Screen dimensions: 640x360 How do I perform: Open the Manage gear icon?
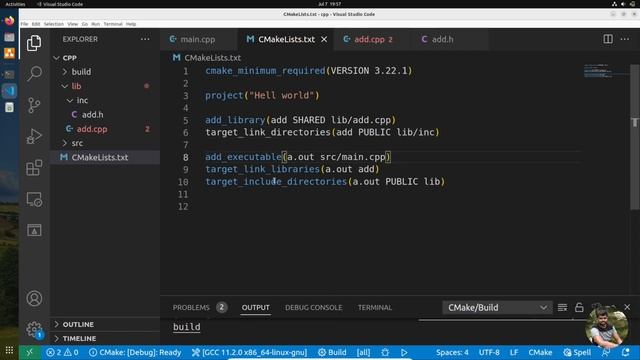click(34, 329)
